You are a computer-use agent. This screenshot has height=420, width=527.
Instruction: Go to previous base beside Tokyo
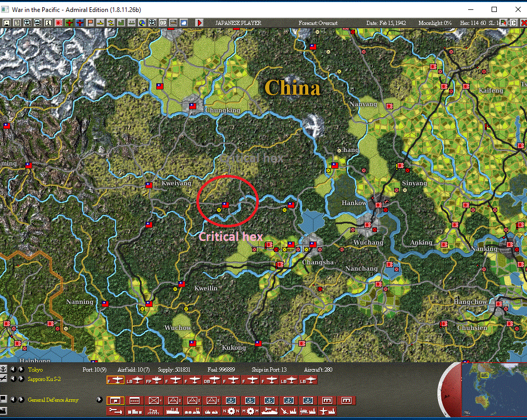(14, 370)
